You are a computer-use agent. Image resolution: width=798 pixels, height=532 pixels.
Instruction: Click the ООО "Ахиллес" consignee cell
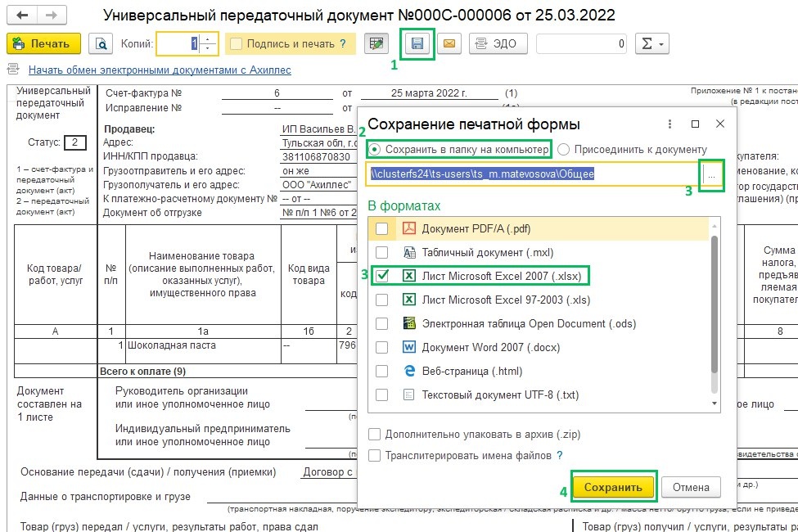pyautogui.click(x=318, y=185)
